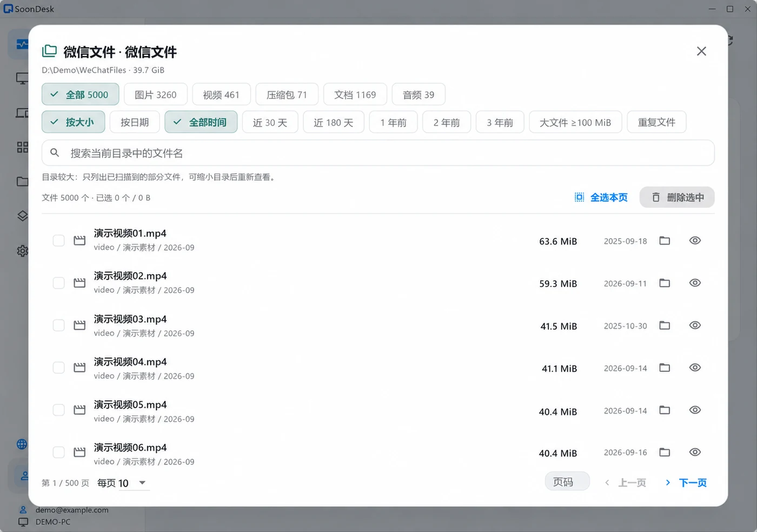757x532 pixels.
Task: Preview 演示视频02.mp4 with the eye icon
Action: (x=695, y=283)
